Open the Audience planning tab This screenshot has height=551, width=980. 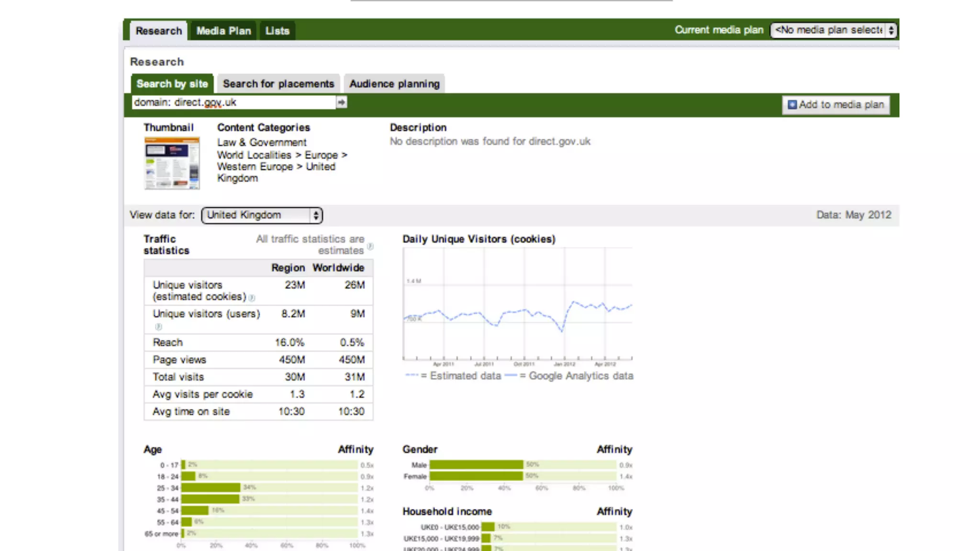point(394,84)
